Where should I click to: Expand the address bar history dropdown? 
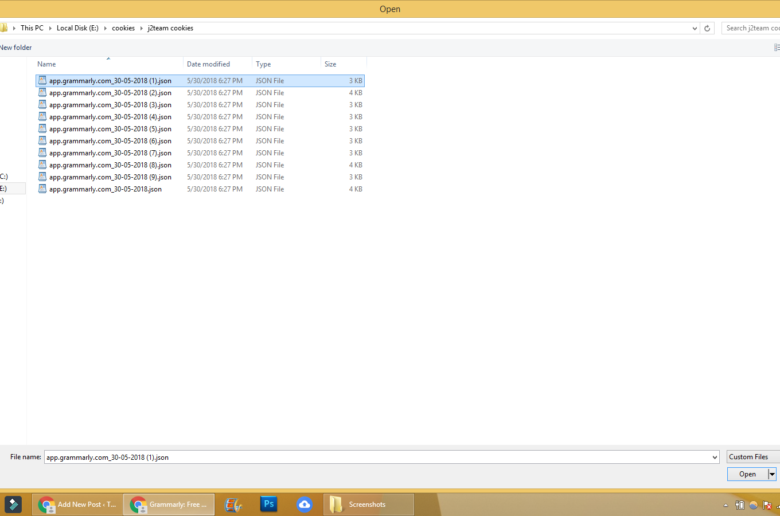pyautogui.click(x=694, y=28)
